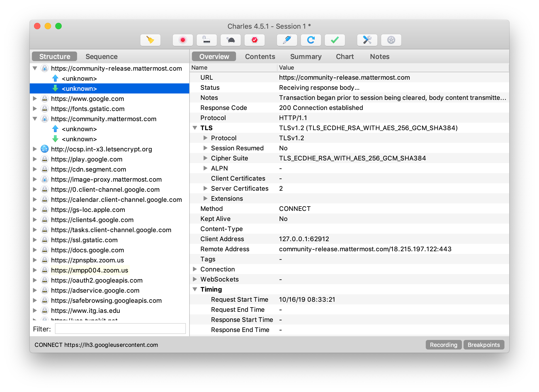Viewport: 539px width, 392px height.
Task: Select https://www.google.com tree item
Action: tap(87, 99)
